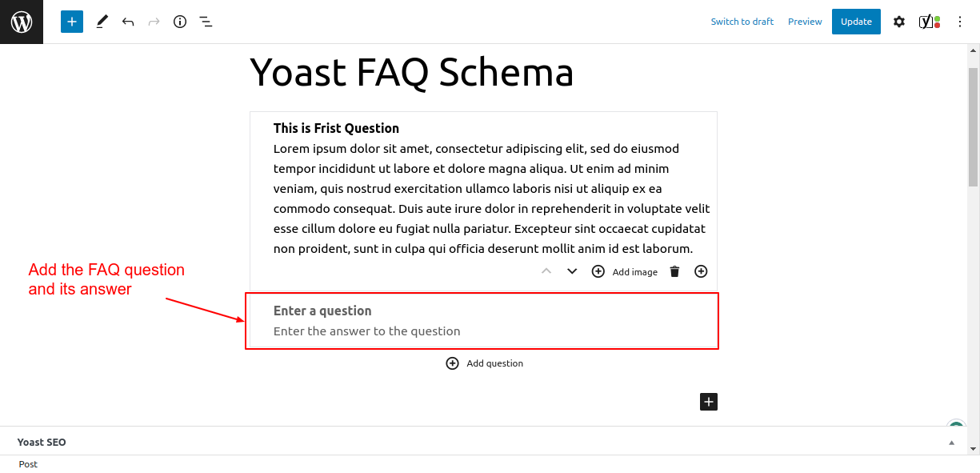Open the block inserter with the blue plus
The image size is (980, 473).
click(x=71, y=22)
